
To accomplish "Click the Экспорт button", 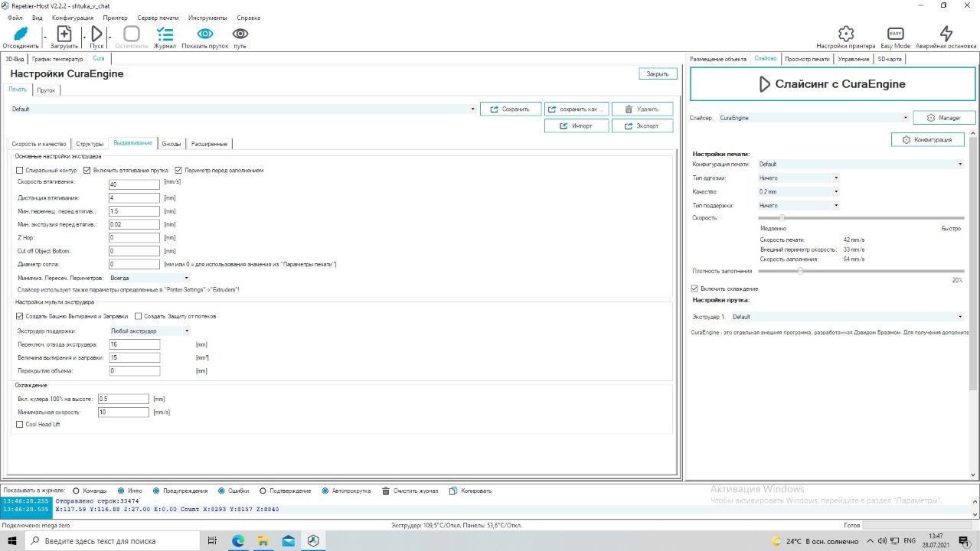I will [642, 126].
